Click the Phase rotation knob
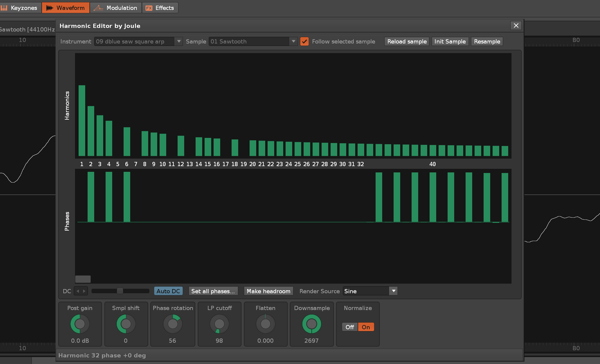Image resolution: width=600 pixels, height=364 pixels. coord(172,324)
